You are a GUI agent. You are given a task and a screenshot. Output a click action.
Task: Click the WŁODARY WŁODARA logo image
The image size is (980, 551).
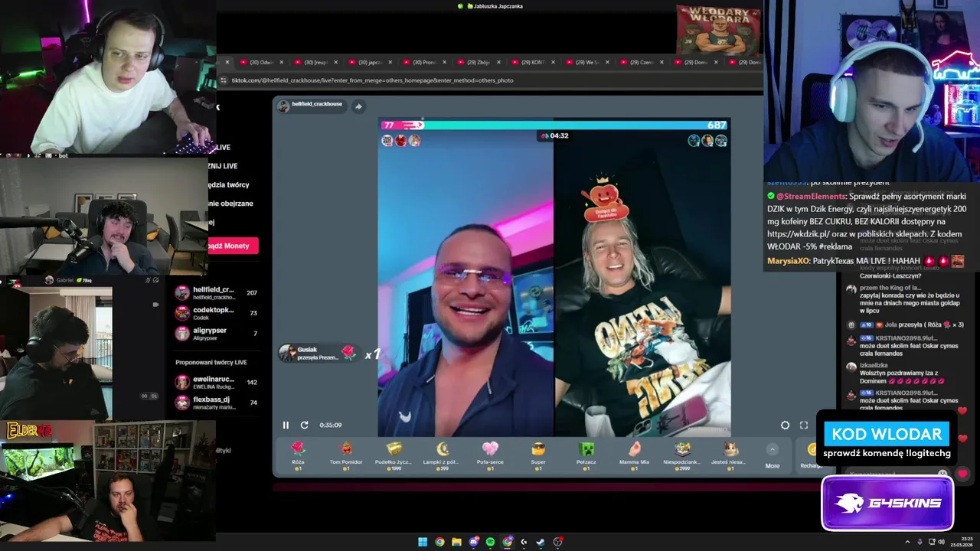[x=718, y=31]
